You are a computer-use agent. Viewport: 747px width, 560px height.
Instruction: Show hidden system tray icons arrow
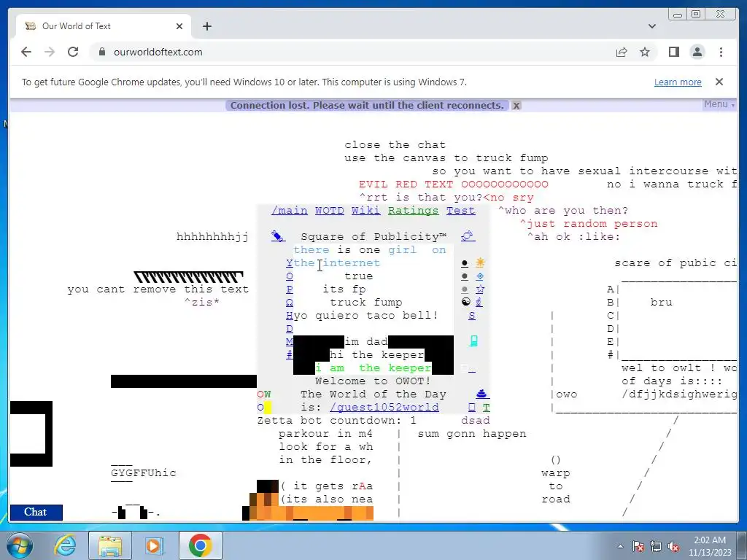tap(620, 546)
